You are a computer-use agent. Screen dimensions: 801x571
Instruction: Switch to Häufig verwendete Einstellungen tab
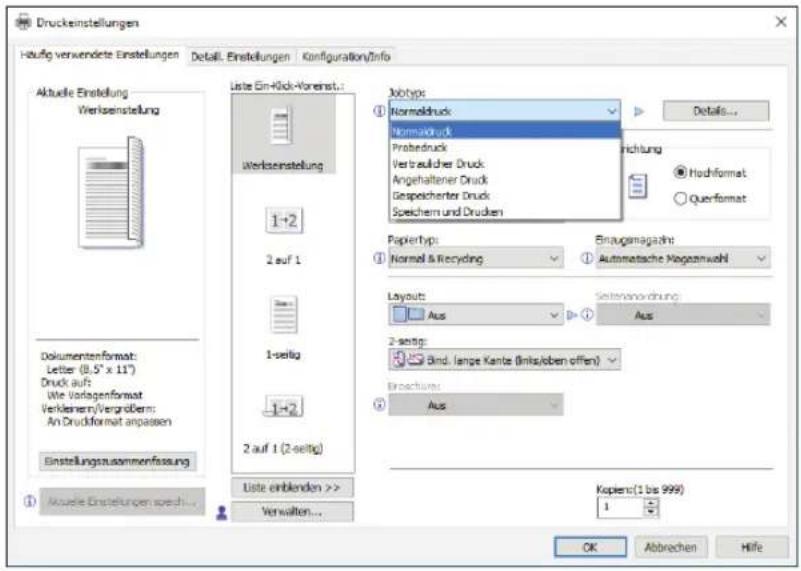click(x=100, y=55)
